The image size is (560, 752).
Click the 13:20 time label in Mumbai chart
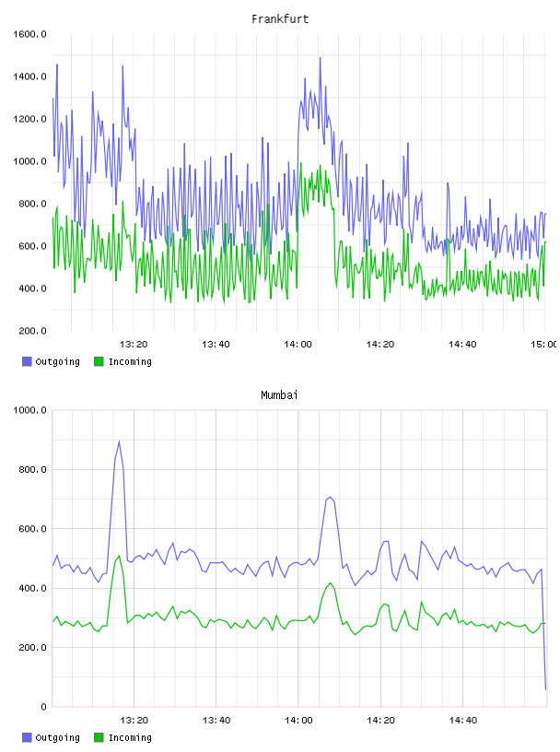point(134,721)
